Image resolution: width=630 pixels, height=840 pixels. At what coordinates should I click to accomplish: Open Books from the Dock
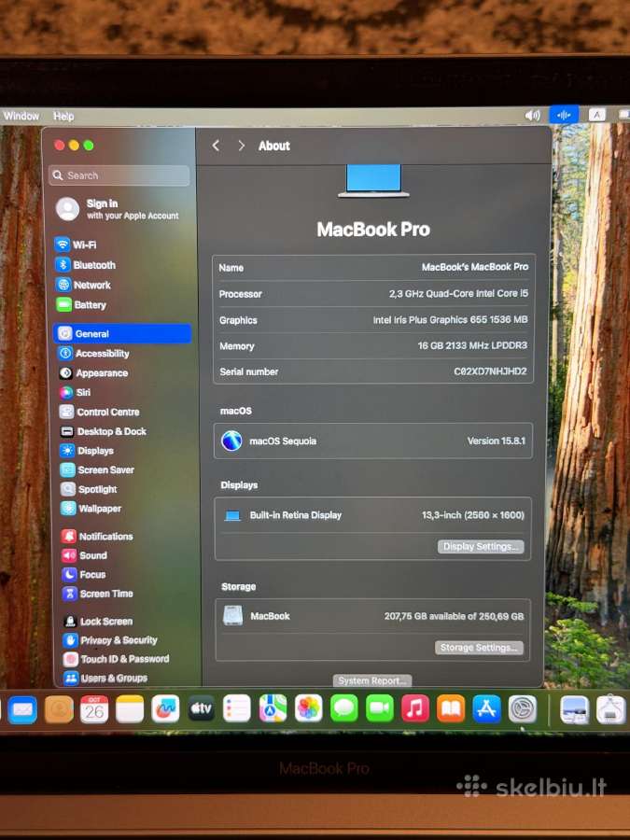[451, 708]
